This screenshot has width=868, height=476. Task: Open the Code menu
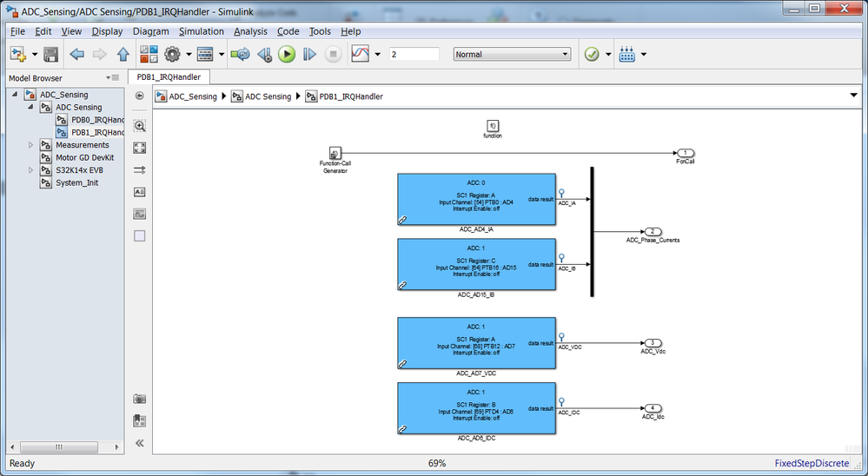288,31
